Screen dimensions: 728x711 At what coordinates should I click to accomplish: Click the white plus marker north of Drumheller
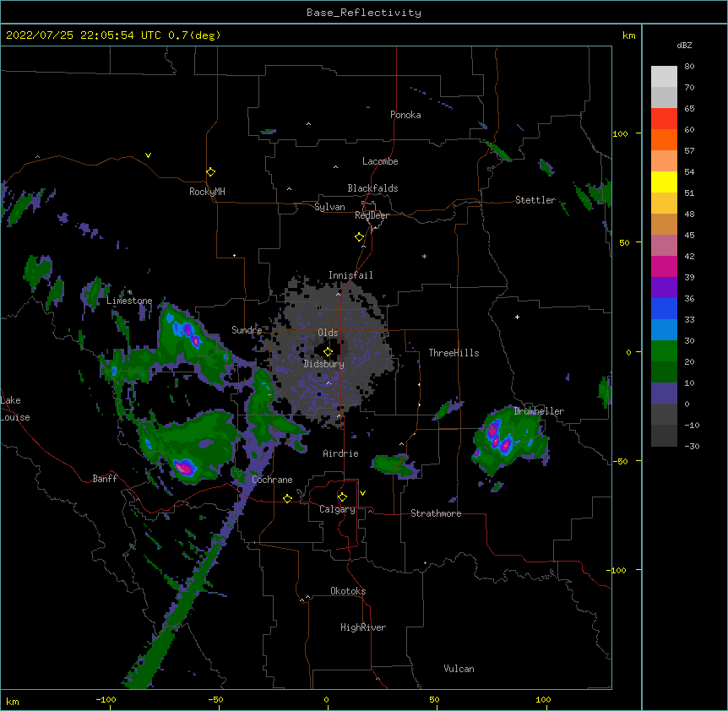pyautogui.click(x=517, y=317)
